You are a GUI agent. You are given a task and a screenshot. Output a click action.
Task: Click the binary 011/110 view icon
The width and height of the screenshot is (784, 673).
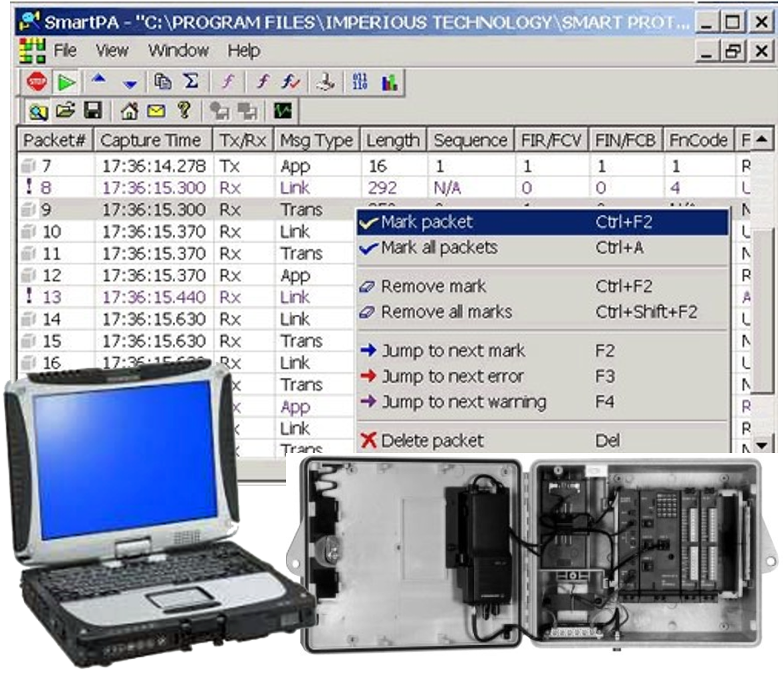(360, 82)
